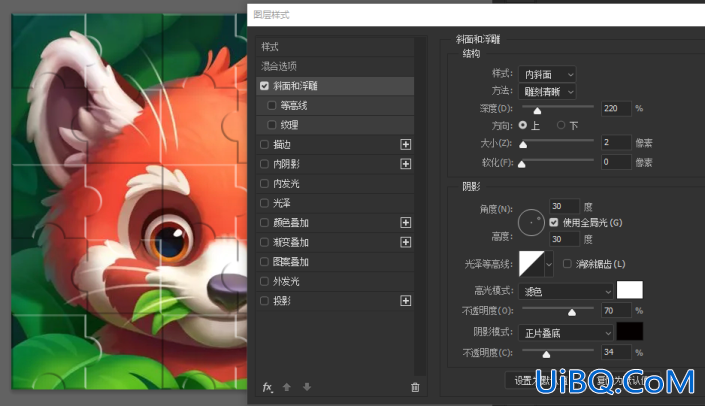Select direction 上 radio button

(522, 125)
